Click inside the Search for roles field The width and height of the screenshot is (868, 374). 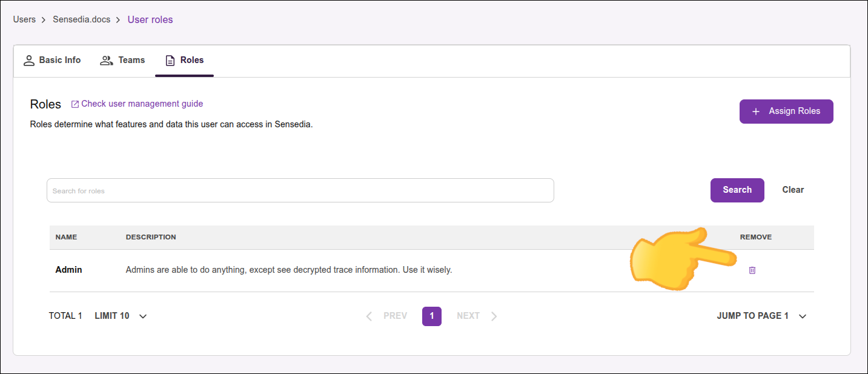tap(300, 190)
